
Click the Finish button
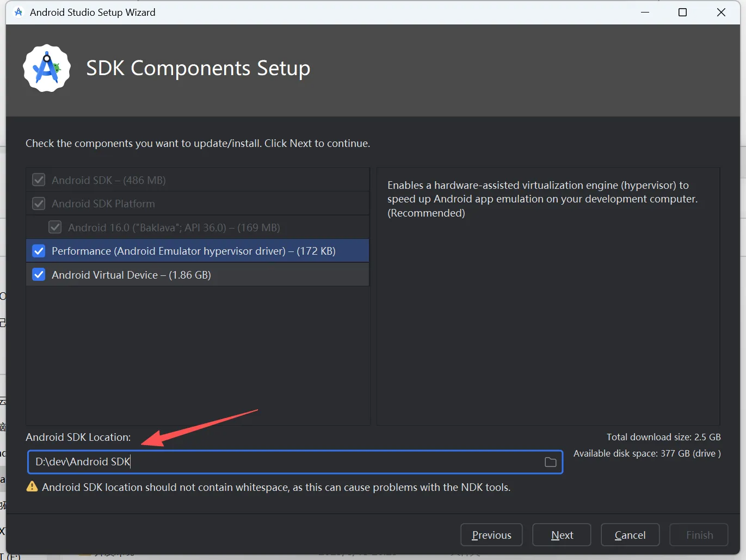pos(699,535)
